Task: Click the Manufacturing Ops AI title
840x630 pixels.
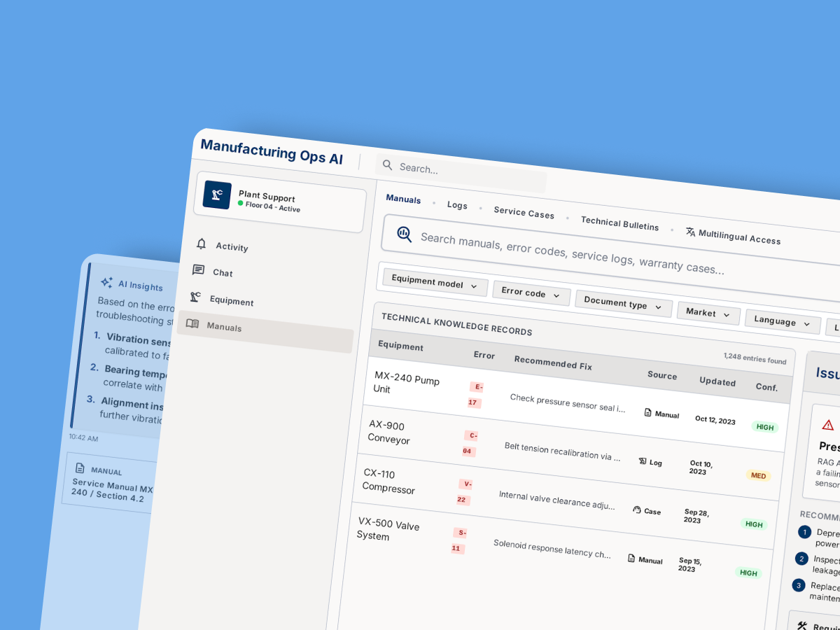Action: click(272, 152)
